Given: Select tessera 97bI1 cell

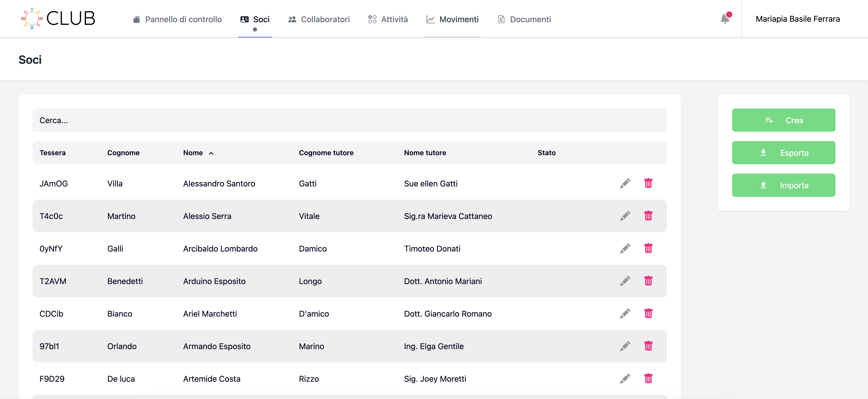Looking at the screenshot, I should coord(49,346).
